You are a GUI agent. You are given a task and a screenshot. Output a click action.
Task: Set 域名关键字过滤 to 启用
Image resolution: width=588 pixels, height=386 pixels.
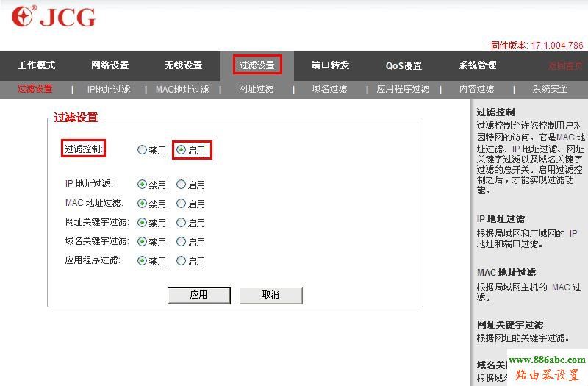(181, 242)
